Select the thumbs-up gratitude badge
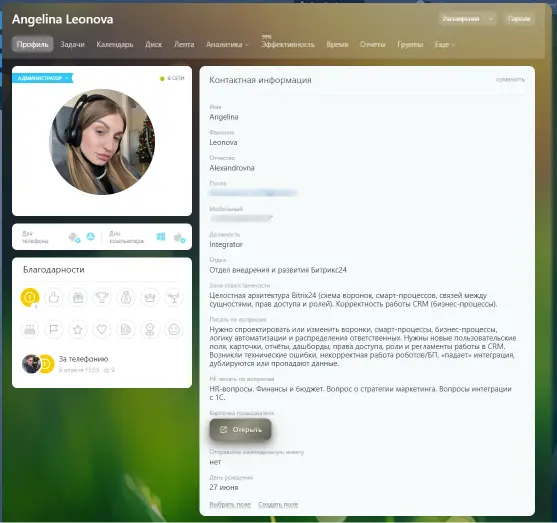Screen dimensions: 557x523 (54, 297)
